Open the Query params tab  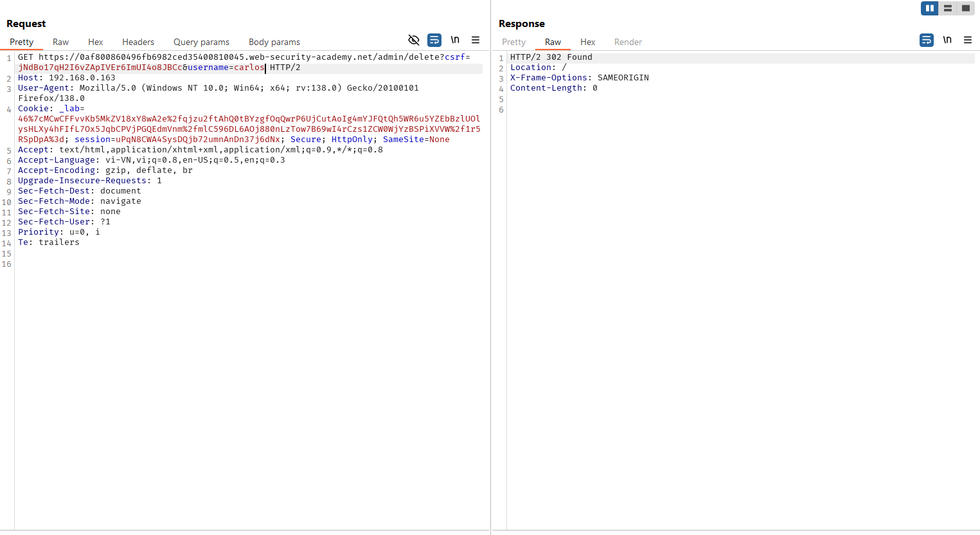(x=201, y=42)
